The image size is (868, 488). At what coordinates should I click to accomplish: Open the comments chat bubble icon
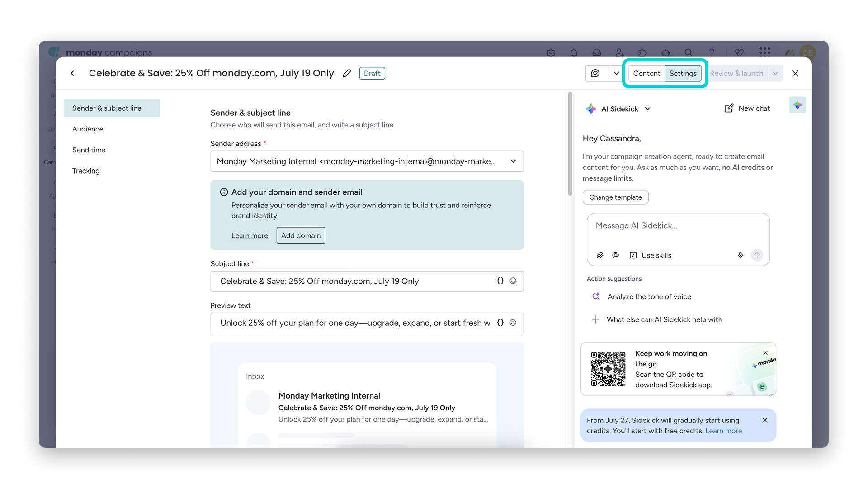tap(595, 73)
